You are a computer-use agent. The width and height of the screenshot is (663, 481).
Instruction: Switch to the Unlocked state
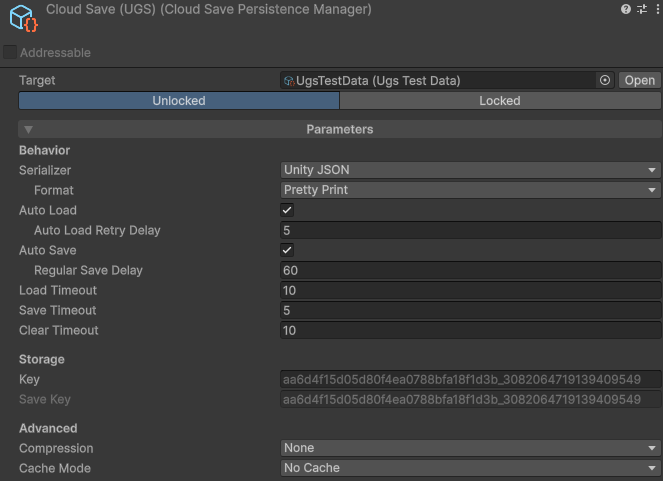pos(179,101)
